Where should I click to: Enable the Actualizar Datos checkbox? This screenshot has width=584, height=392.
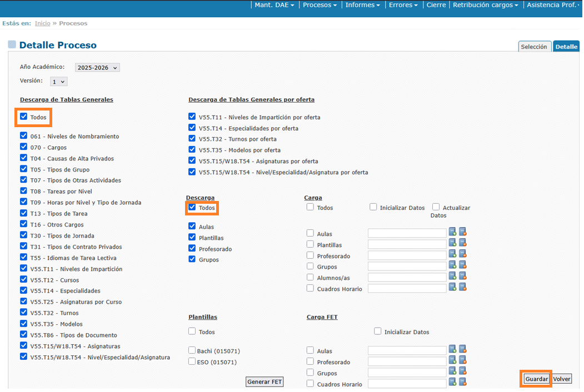coord(436,207)
